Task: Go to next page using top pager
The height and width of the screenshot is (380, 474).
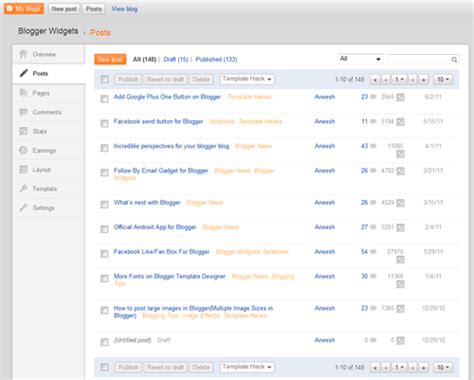Action: (413, 79)
